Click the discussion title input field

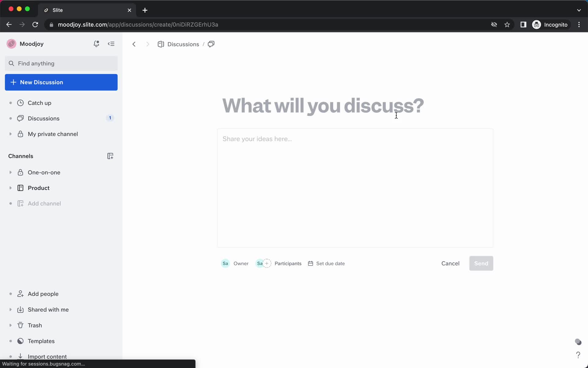pos(322,105)
